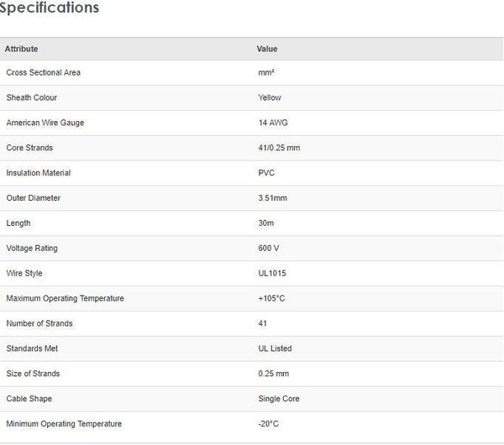This screenshot has width=504, height=445.
Task: Select the Minimum Operating Temperature label
Action: pos(64,424)
